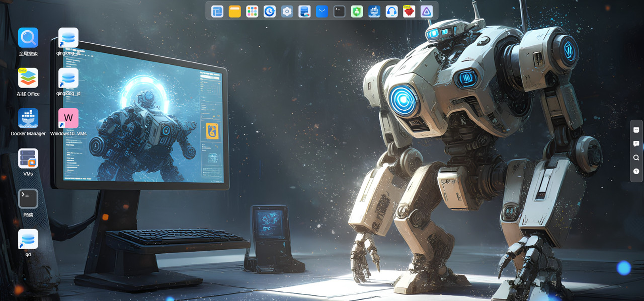Open the blue app store bag icon
The width and height of the screenshot is (644, 301).
coord(322,11)
